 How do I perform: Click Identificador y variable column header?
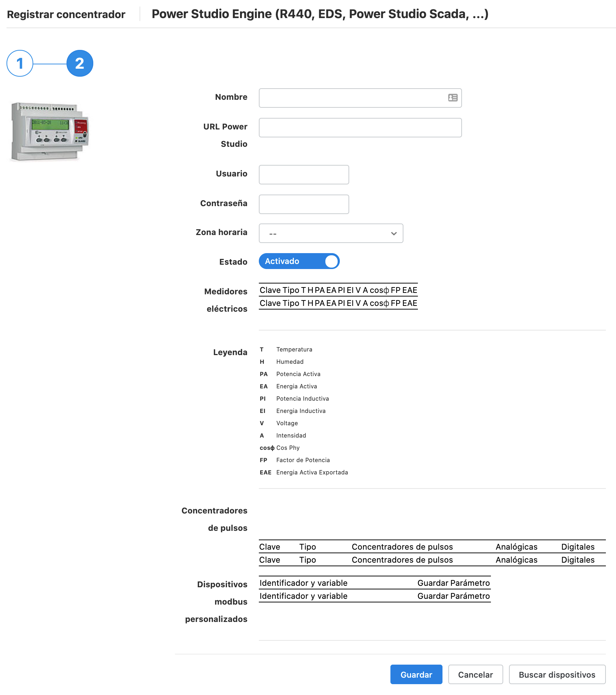[303, 583]
